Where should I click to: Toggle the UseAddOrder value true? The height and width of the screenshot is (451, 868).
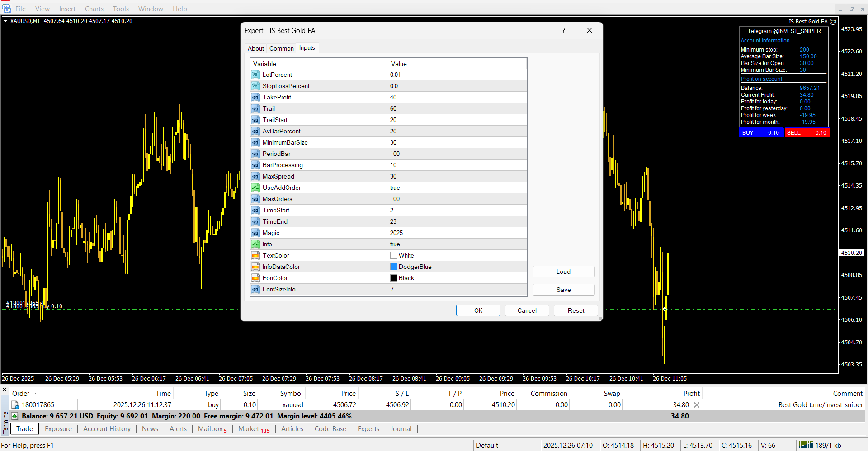(395, 188)
